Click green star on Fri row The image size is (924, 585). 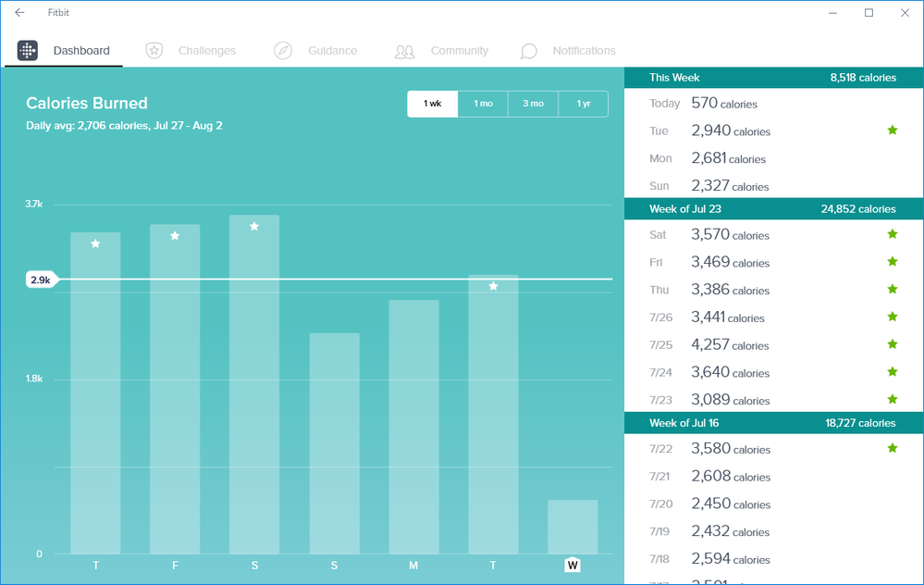[893, 261]
